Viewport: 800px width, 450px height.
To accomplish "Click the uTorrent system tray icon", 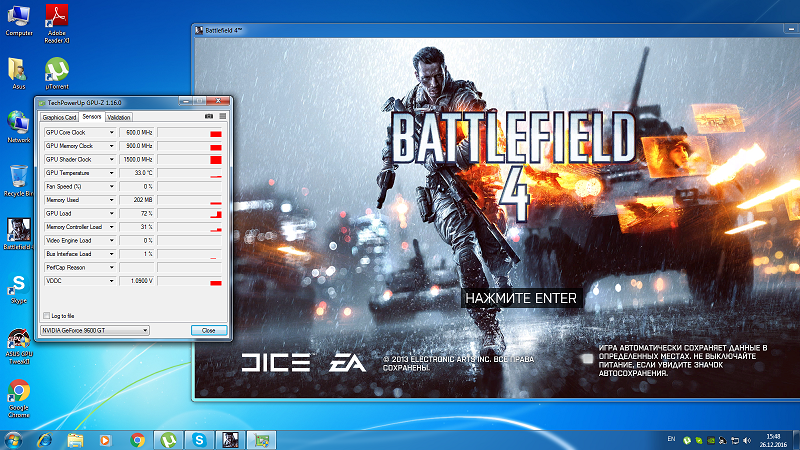I will [x=687, y=440].
